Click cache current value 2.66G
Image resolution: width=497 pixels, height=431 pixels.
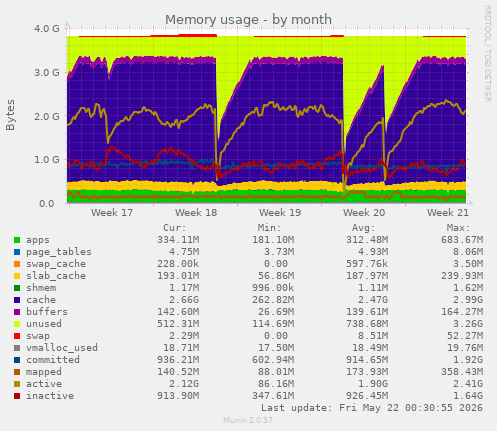[x=184, y=300]
